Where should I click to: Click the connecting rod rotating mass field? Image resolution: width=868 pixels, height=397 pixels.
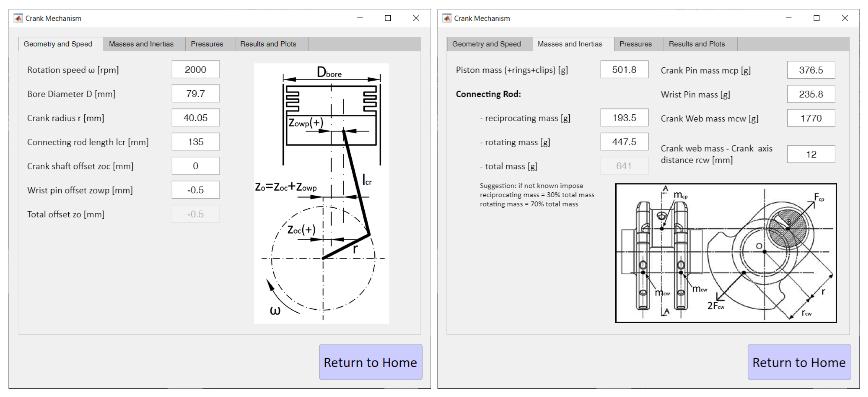click(x=624, y=142)
